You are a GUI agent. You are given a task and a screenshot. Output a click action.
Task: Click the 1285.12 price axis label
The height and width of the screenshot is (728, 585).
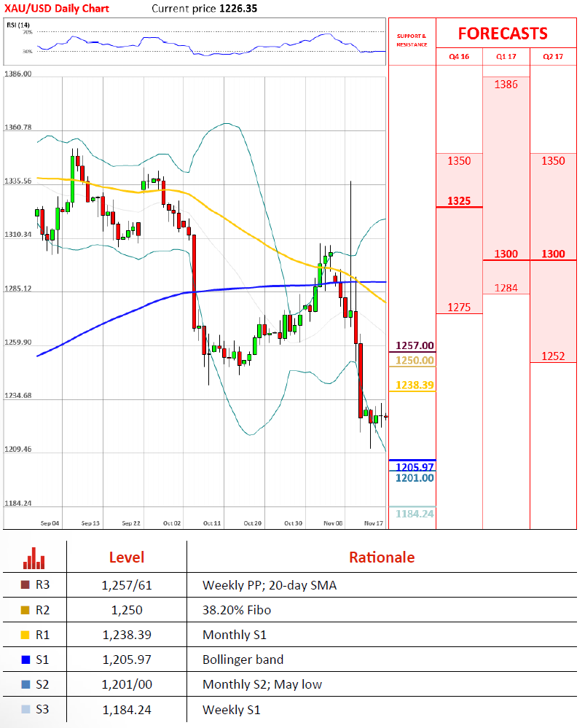click(x=18, y=289)
